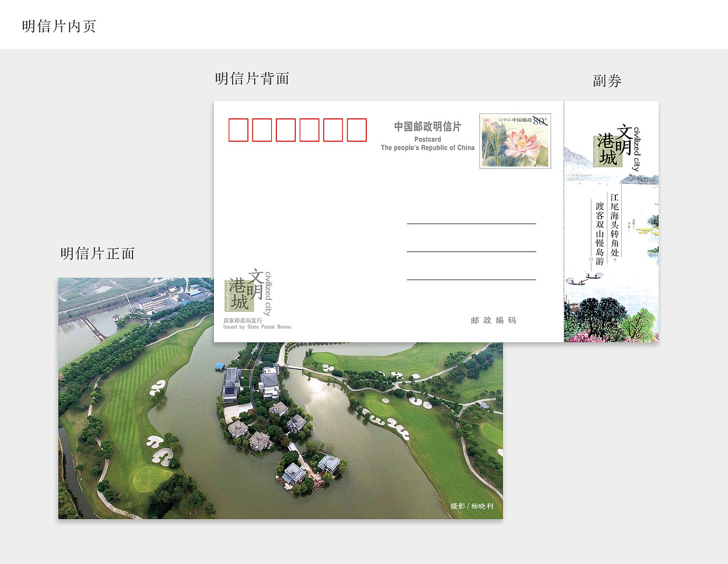The image size is (728, 564).
Task: Click the 邮政编码 label
Action: click(493, 320)
